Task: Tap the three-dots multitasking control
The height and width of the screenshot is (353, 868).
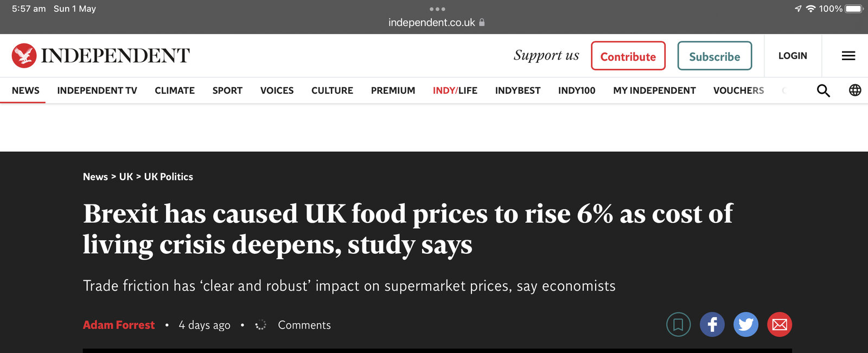Action: coord(437,9)
